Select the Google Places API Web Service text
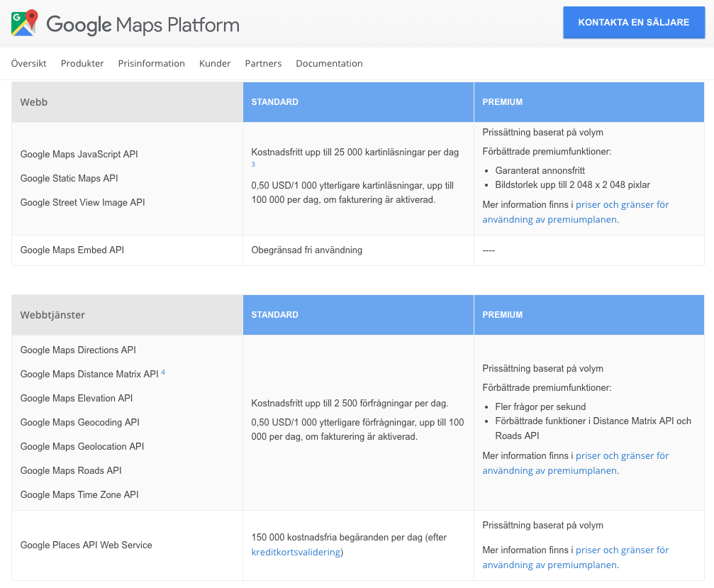 87,545
